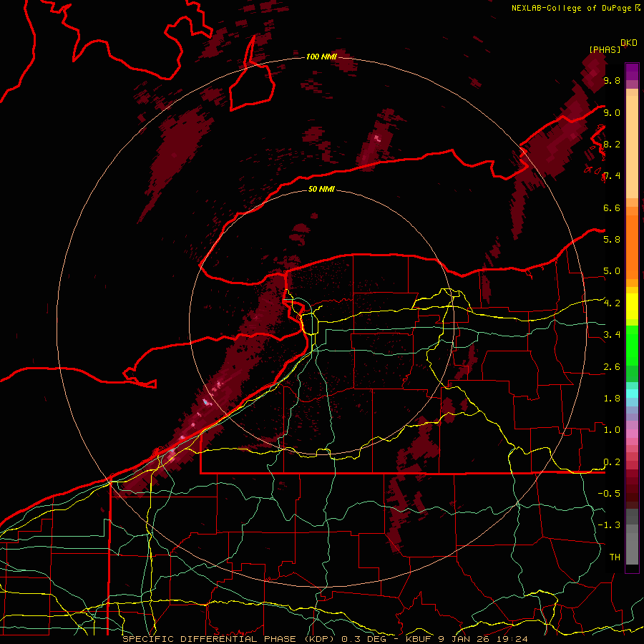644x644 pixels.
Task: Click the DKD label above the color bar
Action: point(629,43)
